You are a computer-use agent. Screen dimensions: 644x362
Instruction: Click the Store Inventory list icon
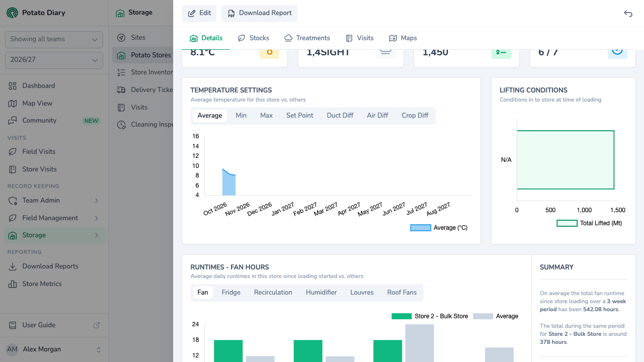121,72
